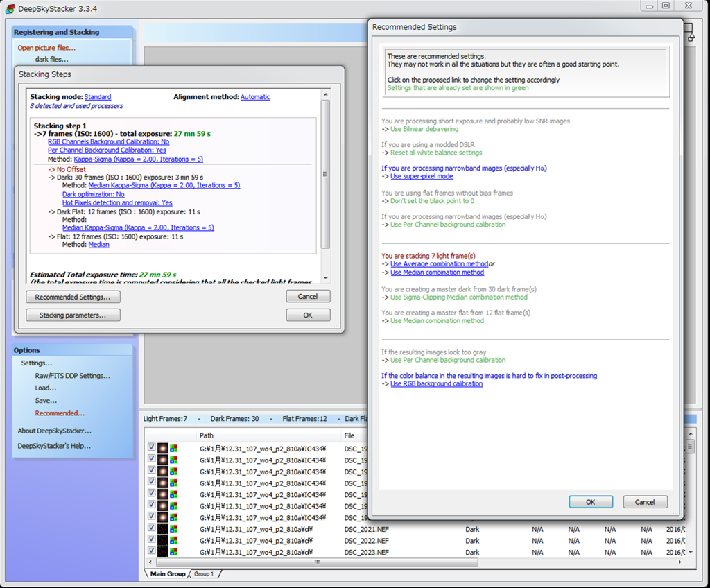This screenshot has width=710, height=588.
Task: Uncheck the DSC_2023.NEF dark frame checkbox
Action: point(151,551)
